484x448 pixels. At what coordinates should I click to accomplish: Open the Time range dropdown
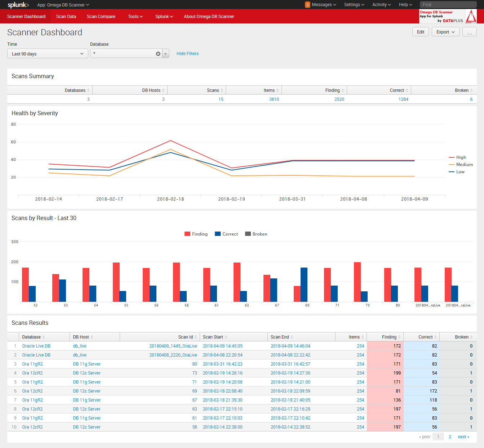pyautogui.click(x=48, y=54)
